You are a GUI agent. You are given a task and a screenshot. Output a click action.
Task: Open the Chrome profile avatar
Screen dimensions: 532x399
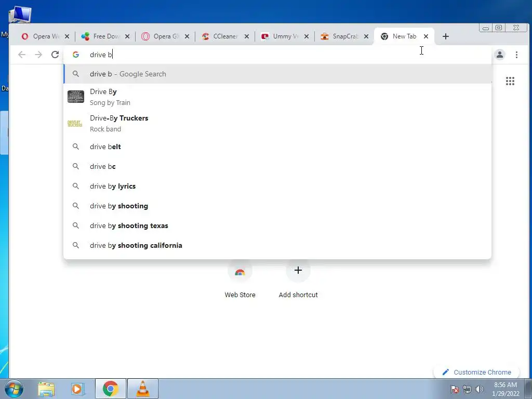pos(499,55)
